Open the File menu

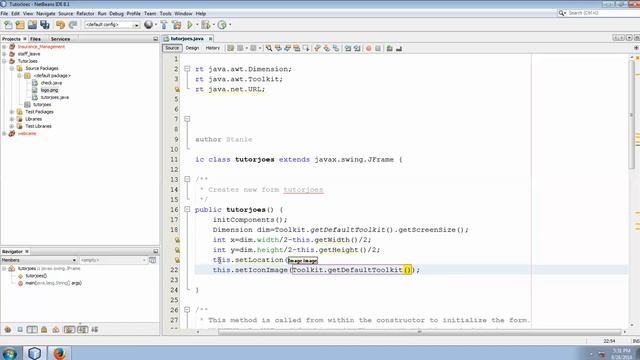4,13
